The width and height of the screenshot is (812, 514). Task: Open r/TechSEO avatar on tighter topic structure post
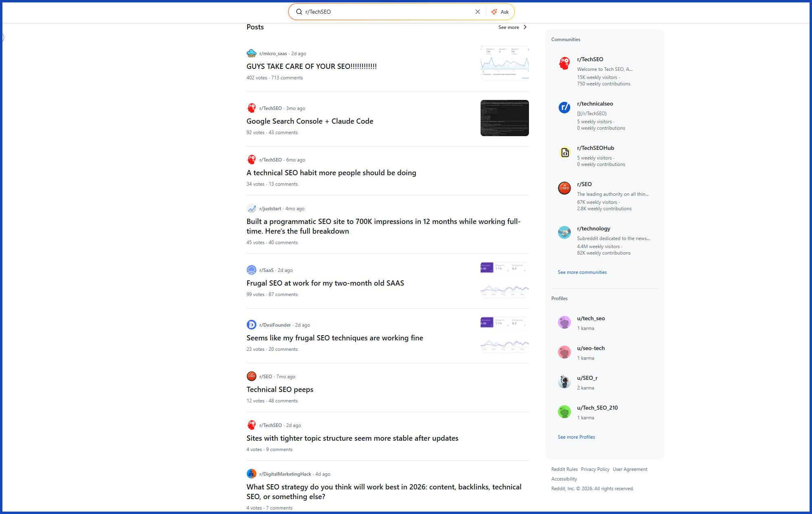[252, 425]
